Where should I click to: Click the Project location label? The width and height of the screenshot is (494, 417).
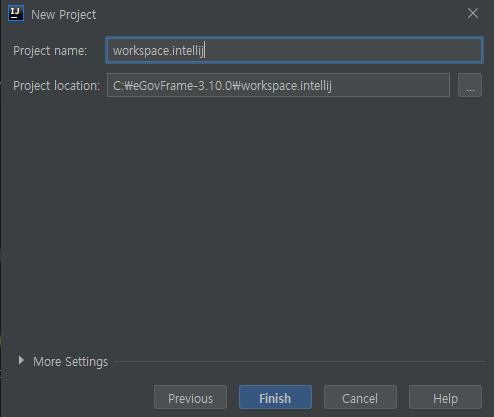pyautogui.click(x=56, y=86)
